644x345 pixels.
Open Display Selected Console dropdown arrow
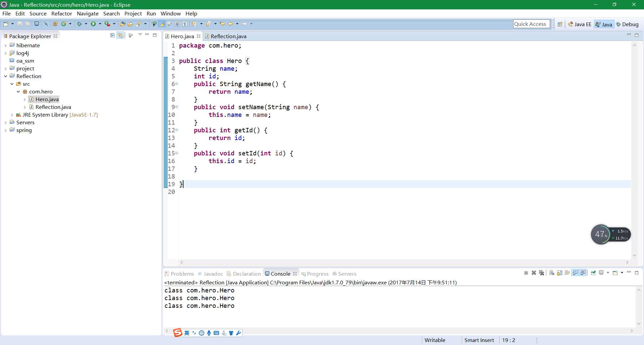point(608,273)
